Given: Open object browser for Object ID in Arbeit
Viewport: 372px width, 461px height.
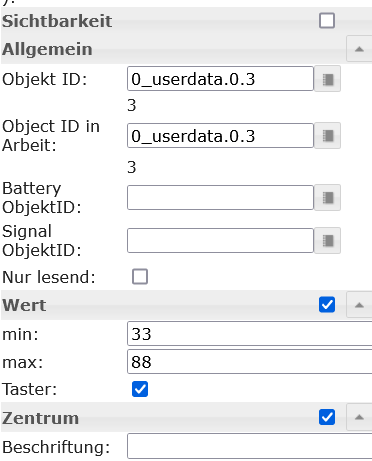Looking at the screenshot, I should tap(327, 136).
